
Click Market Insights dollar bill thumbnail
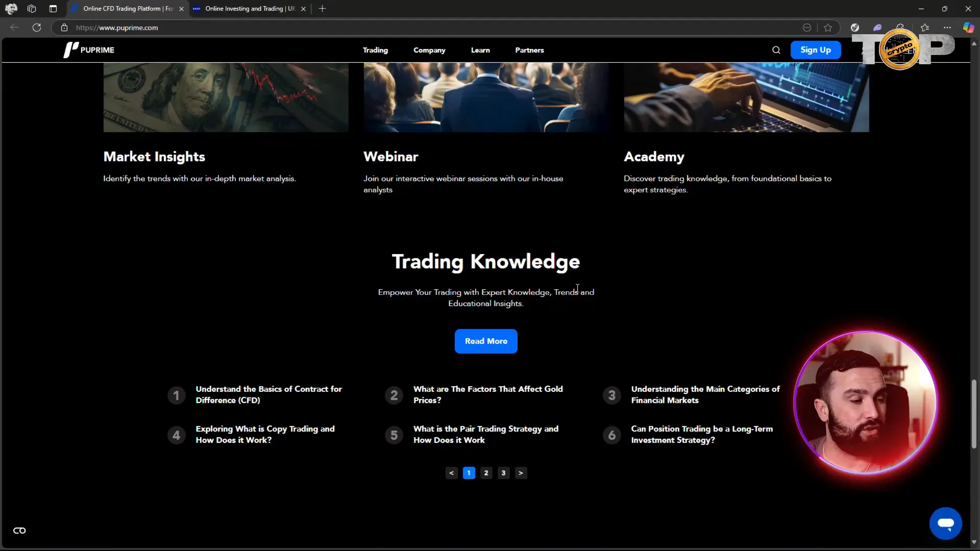(226, 97)
